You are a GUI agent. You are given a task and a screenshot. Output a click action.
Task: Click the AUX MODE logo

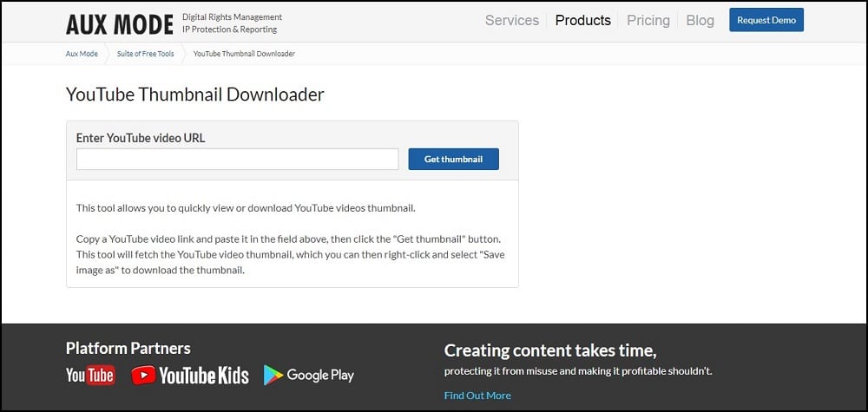click(120, 23)
